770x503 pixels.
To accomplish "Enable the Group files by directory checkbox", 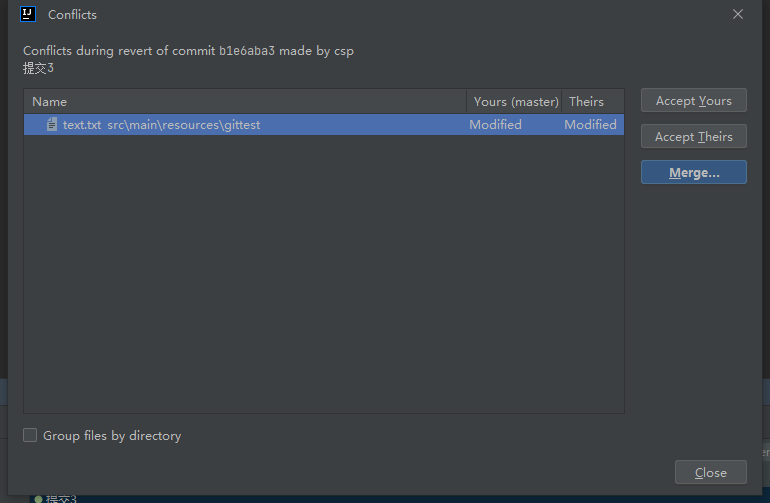I will (x=30, y=435).
